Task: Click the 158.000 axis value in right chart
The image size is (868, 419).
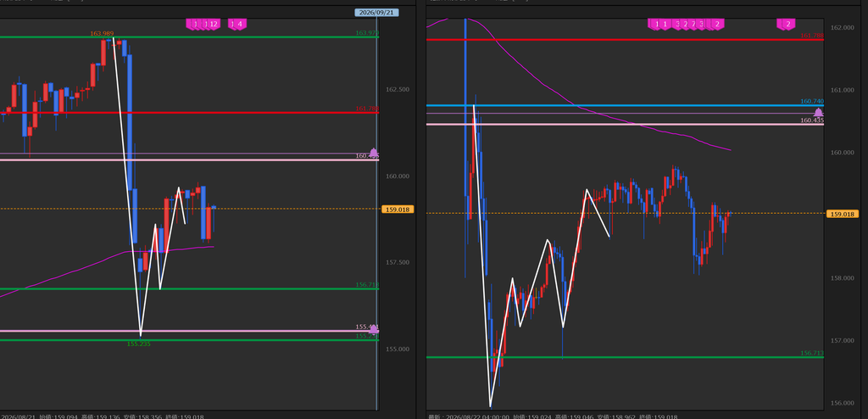Action: click(843, 277)
